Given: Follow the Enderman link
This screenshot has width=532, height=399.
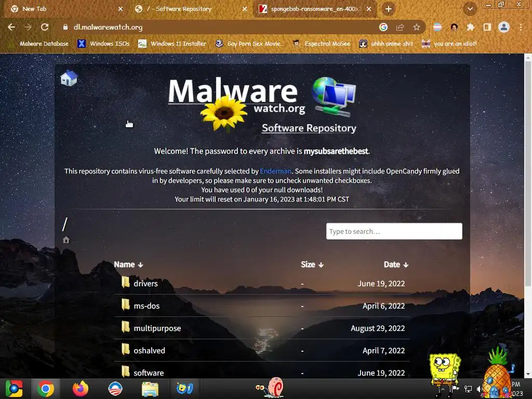Looking at the screenshot, I should pyautogui.click(x=275, y=171).
